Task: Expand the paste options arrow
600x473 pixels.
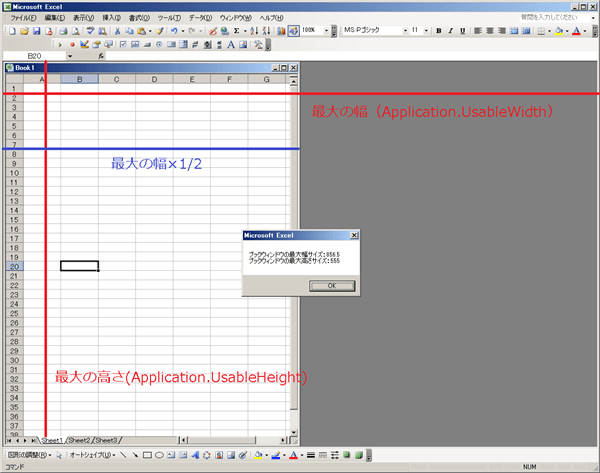Action: click(150, 31)
